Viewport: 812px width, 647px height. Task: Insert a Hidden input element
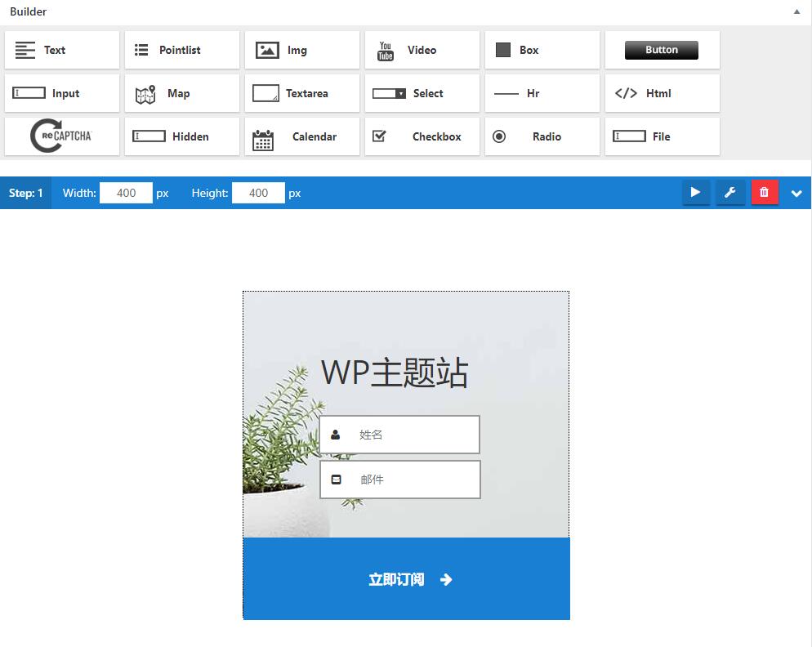[x=181, y=136]
